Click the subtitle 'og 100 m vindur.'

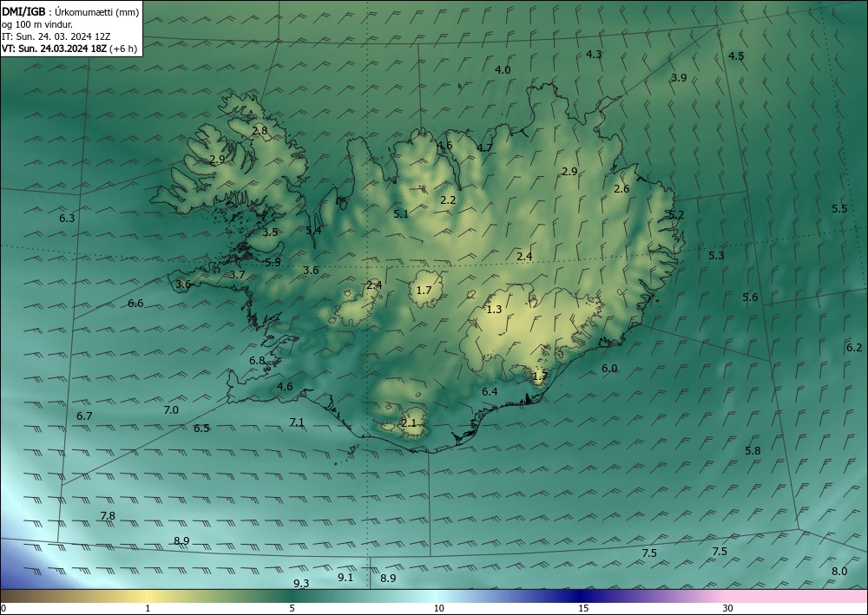tap(37, 24)
